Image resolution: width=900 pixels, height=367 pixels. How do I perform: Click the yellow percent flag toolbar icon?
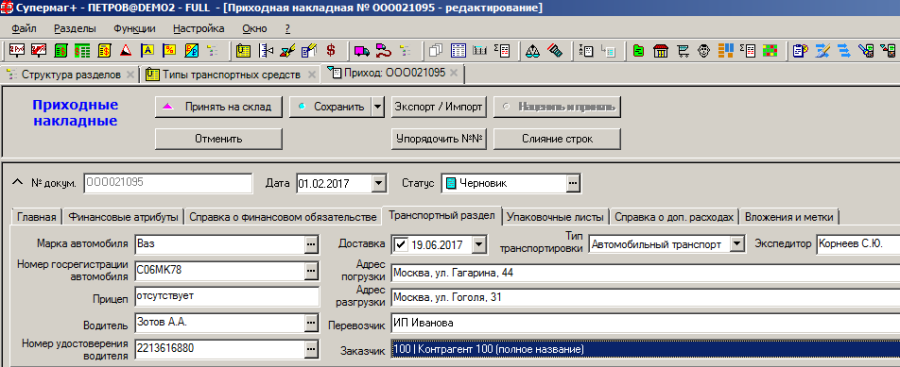click(x=169, y=51)
